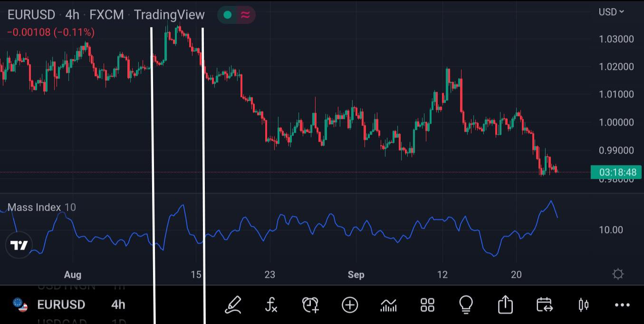Click the TradingView logo badge
Viewport: 644px width, 324px height.
(x=19, y=245)
